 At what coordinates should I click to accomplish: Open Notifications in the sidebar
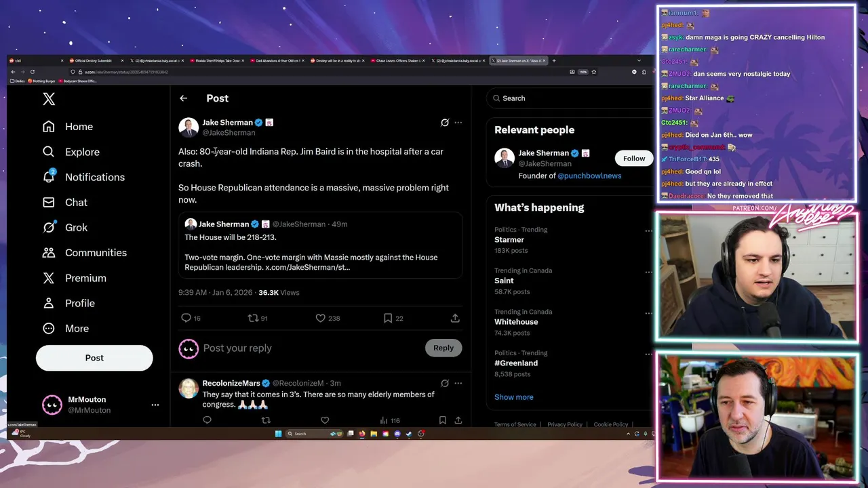83,177
